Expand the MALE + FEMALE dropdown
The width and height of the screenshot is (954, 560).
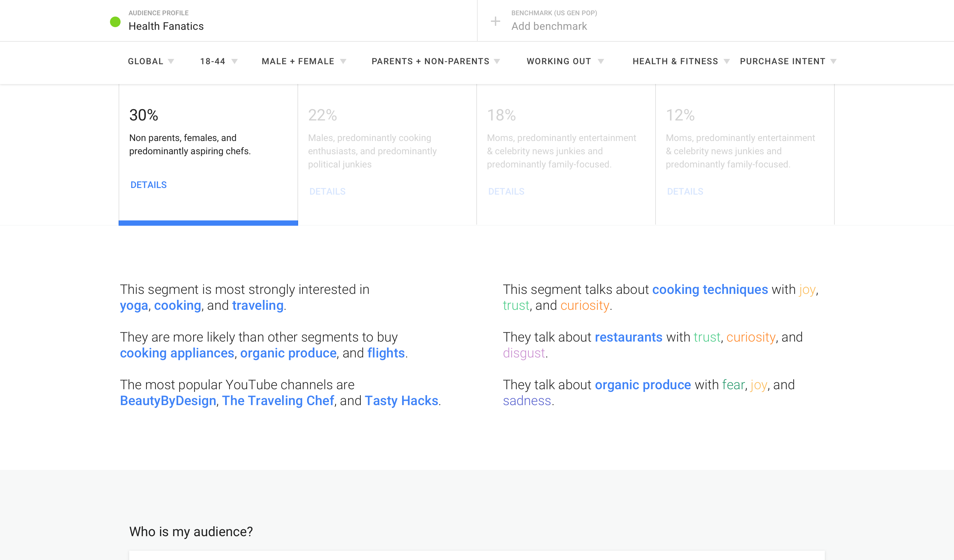tap(304, 61)
